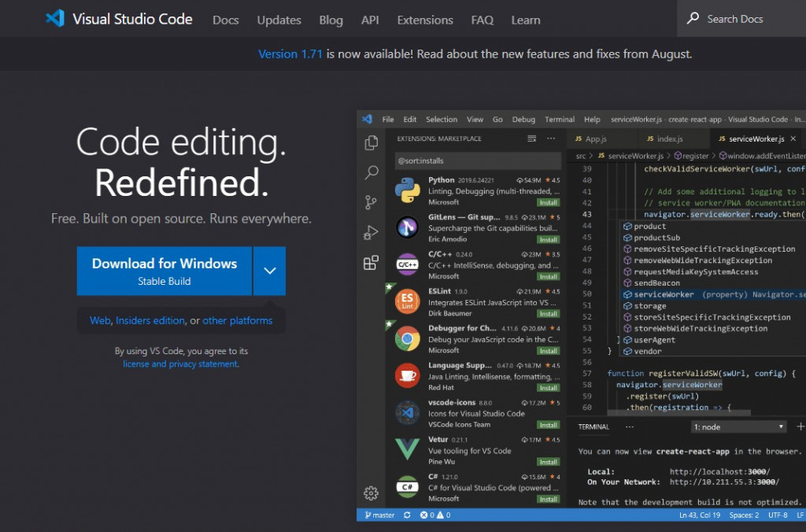
Task: Open the Extensions panel more actions ellipsis
Action: 551,139
